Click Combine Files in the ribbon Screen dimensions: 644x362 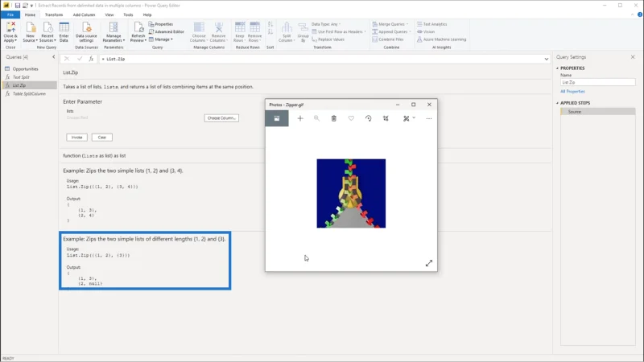point(388,39)
